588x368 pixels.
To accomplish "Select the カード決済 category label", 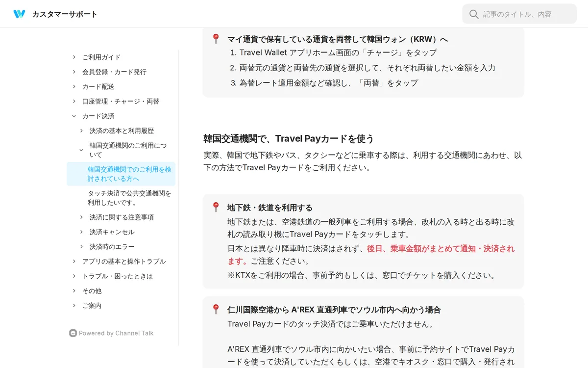I will pos(98,116).
